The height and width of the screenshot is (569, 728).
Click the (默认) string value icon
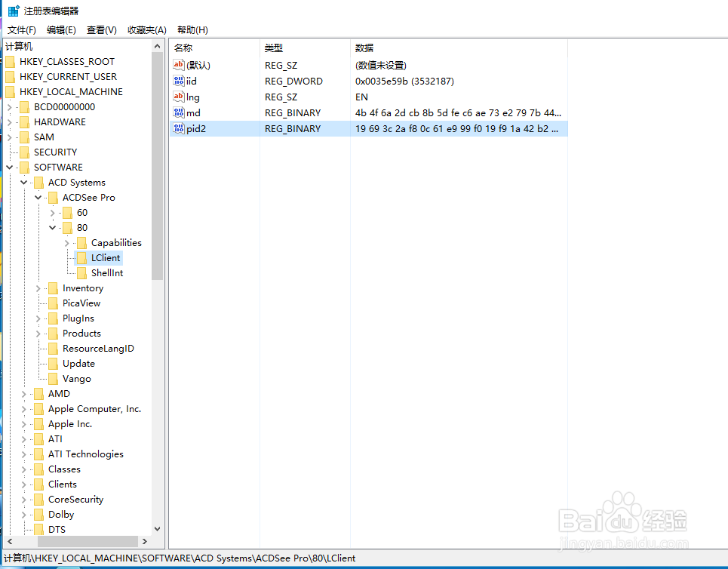(x=179, y=65)
